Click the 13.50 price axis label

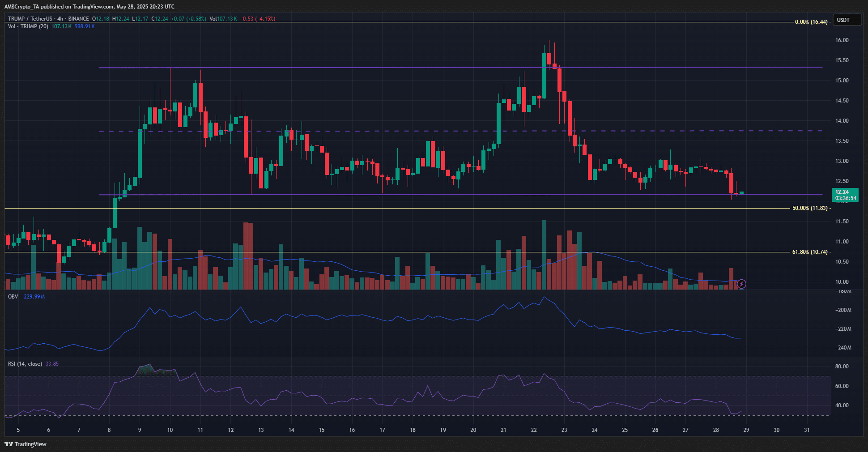[842, 141]
